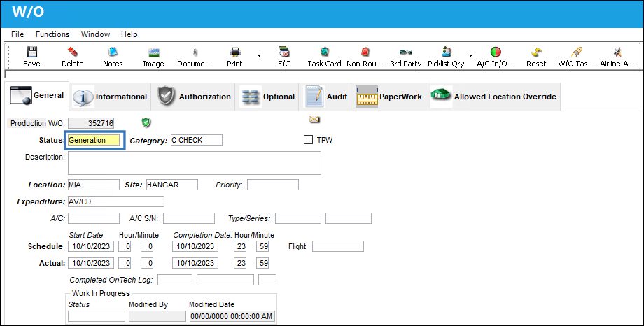
Task: Click the Production W/O number 352716 field
Action: pos(91,123)
